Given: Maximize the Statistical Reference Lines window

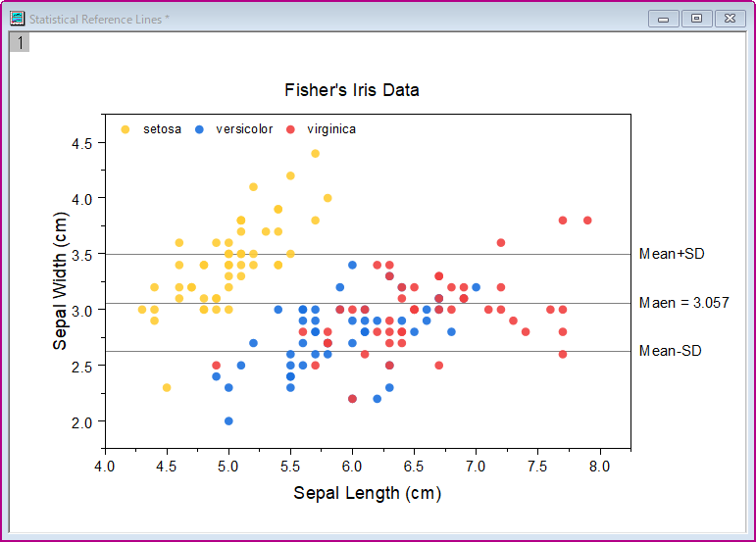Looking at the screenshot, I should click(697, 19).
